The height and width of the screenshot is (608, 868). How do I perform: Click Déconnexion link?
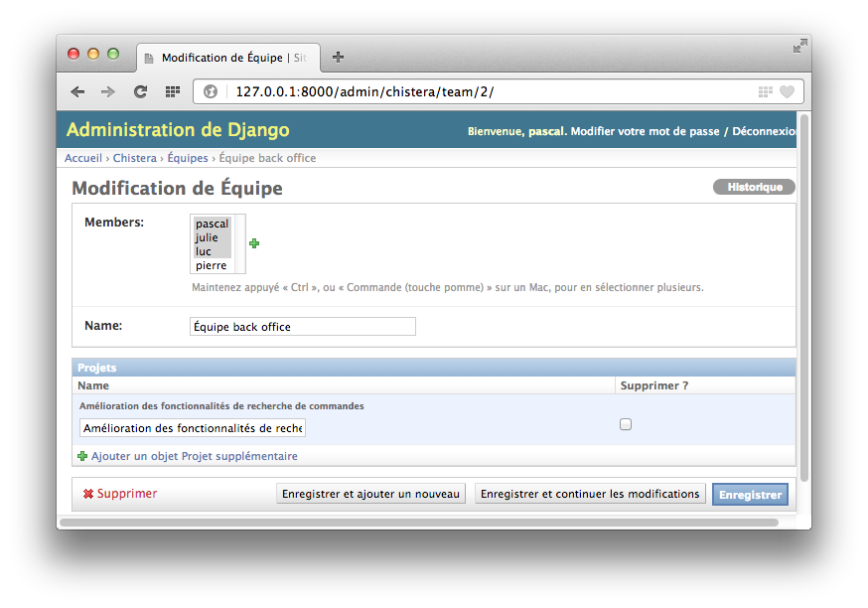tap(764, 131)
